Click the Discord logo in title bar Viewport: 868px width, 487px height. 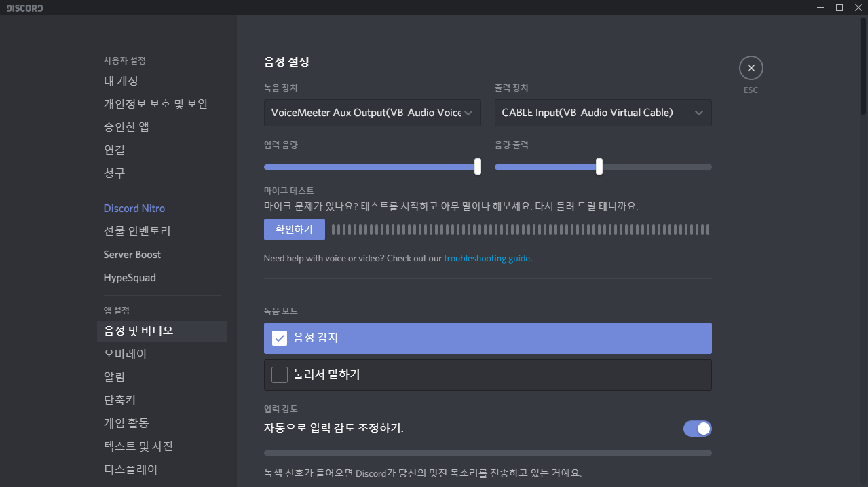pyautogui.click(x=24, y=7)
